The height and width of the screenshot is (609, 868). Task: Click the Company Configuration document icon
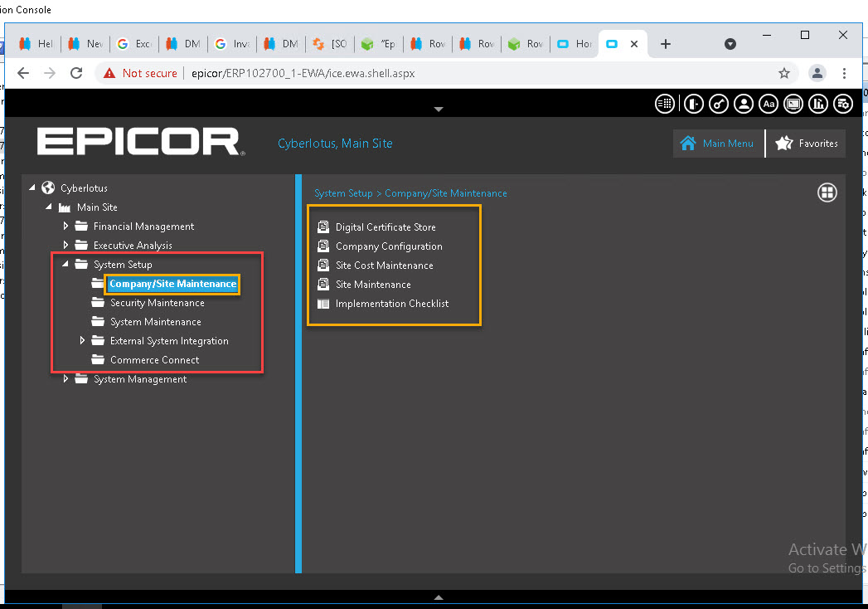pos(323,246)
